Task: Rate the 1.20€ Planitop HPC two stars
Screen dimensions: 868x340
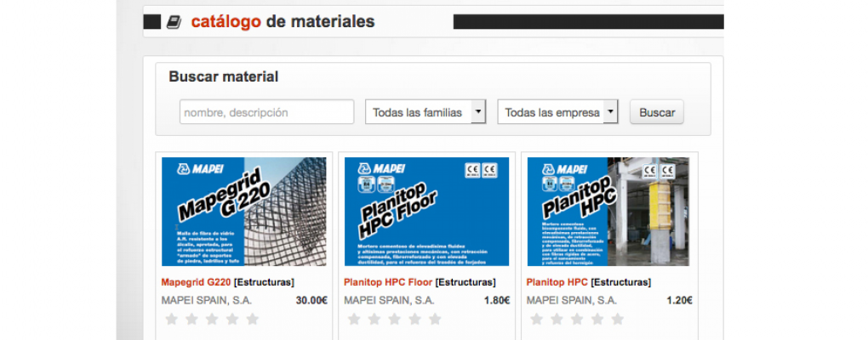Action: point(557,319)
